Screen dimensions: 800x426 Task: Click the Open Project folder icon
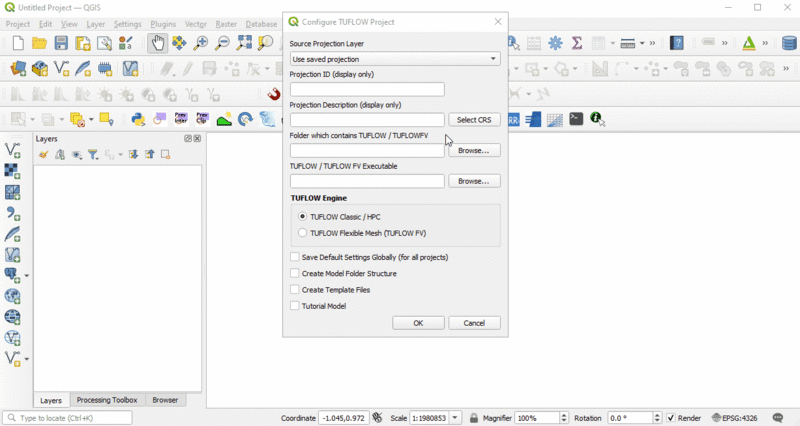39,43
